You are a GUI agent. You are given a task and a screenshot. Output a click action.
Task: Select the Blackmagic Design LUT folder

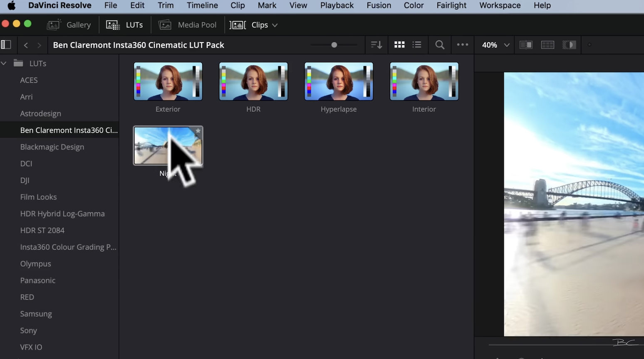coord(52,147)
